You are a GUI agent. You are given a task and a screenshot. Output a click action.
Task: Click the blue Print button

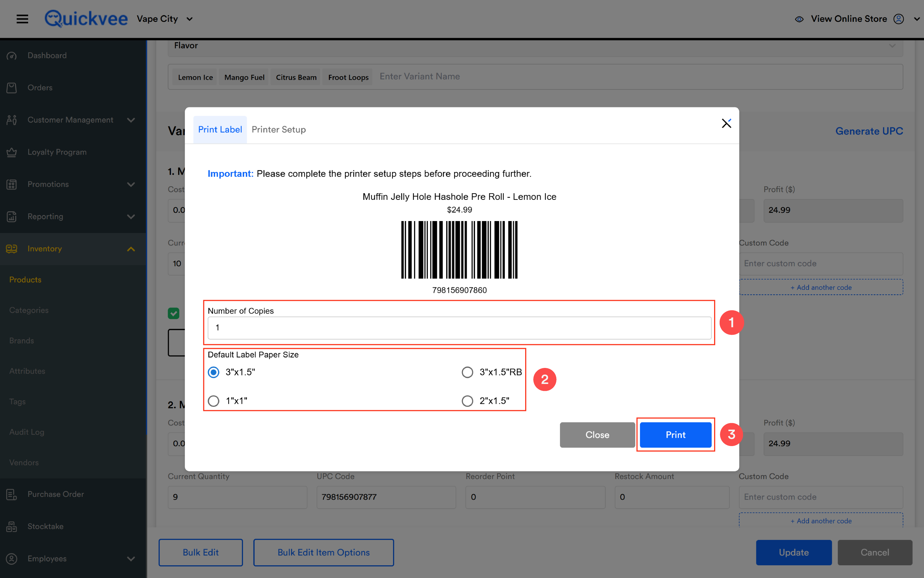pyautogui.click(x=675, y=435)
